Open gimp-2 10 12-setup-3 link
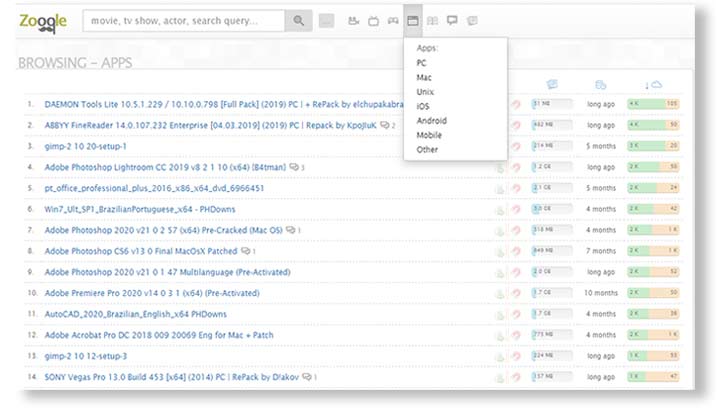 click(85, 356)
